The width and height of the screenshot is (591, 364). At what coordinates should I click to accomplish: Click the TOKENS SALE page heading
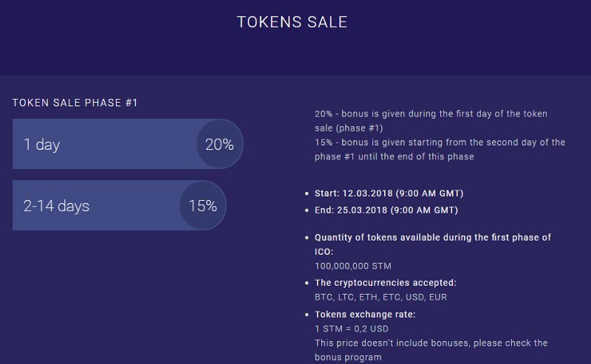(x=292, y=22)
